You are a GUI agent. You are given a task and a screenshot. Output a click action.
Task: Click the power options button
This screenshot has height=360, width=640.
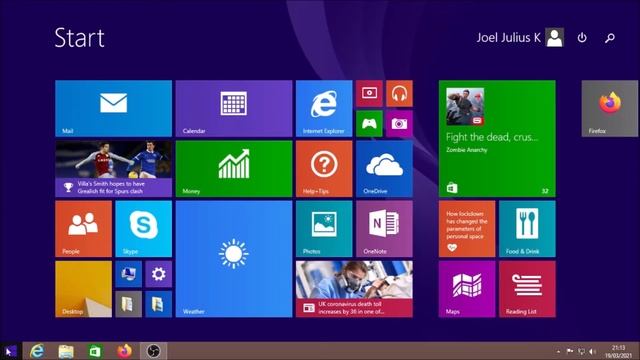pos(582,38)
